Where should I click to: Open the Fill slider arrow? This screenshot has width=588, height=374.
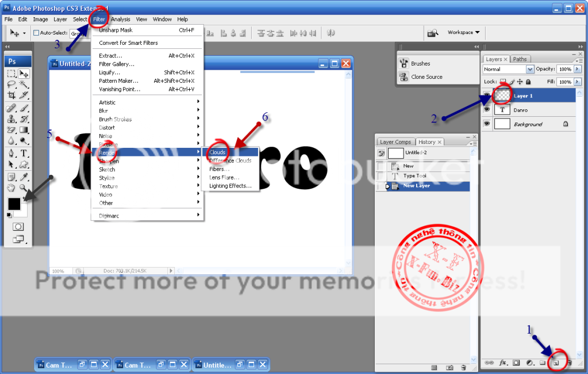(578, 82)
